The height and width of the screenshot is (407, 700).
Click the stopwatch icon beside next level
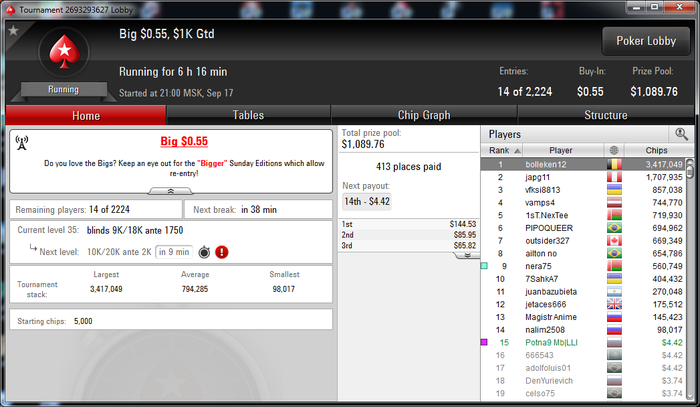204,252
